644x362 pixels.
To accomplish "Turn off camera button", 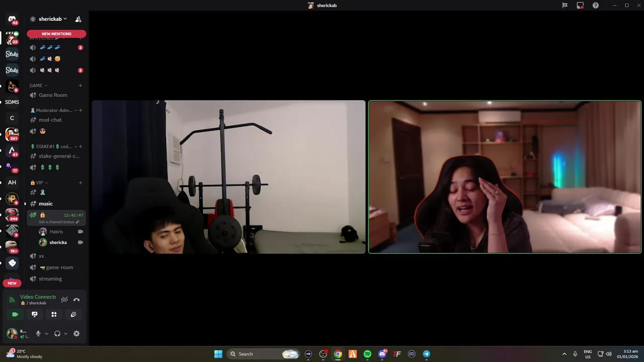I will 15,314.
